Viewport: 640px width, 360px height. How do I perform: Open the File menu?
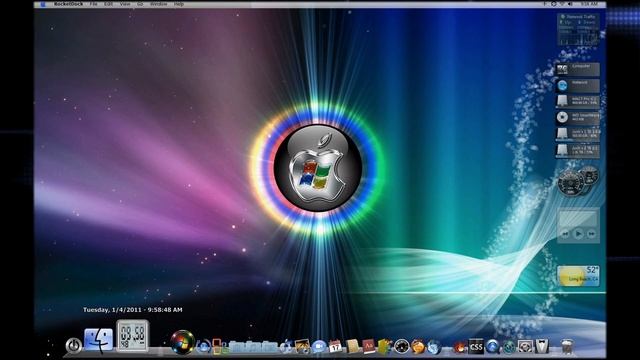tap(93, 4)
